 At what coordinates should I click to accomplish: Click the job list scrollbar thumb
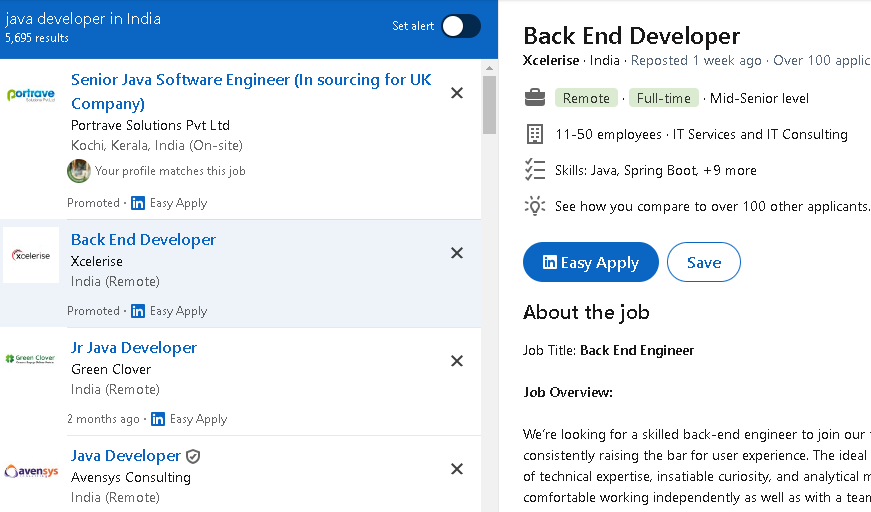click(x=489, y=105)
